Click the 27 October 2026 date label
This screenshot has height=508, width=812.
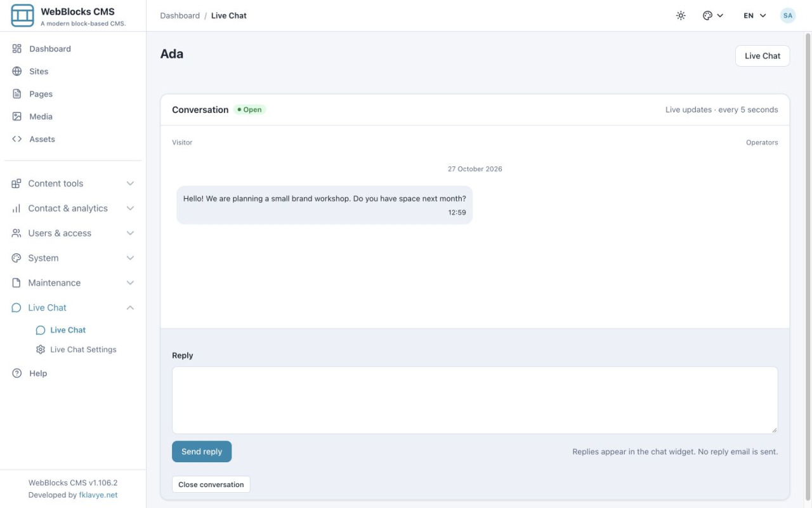475,169
